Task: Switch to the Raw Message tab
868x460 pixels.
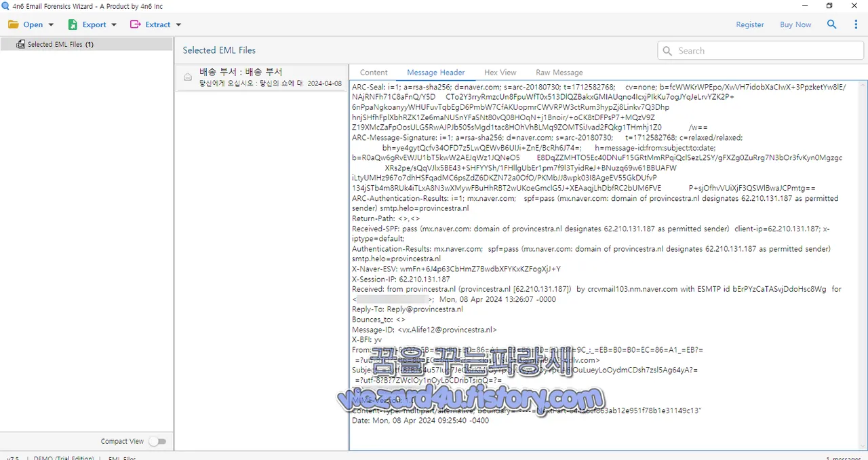Action: click(x=559, y=73)
